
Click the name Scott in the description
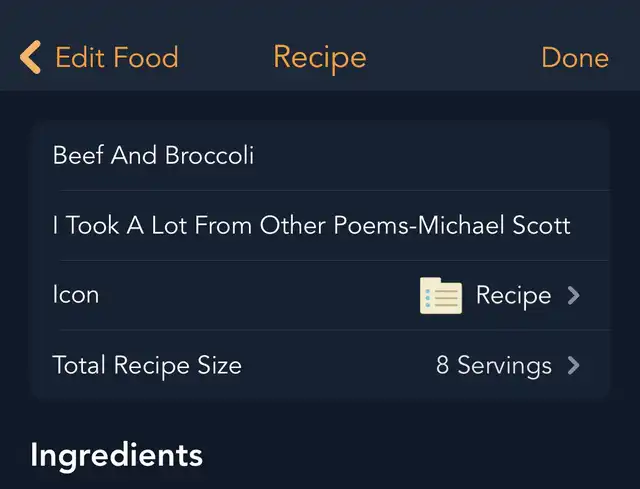pyautogui.click(x=541, y=225)
